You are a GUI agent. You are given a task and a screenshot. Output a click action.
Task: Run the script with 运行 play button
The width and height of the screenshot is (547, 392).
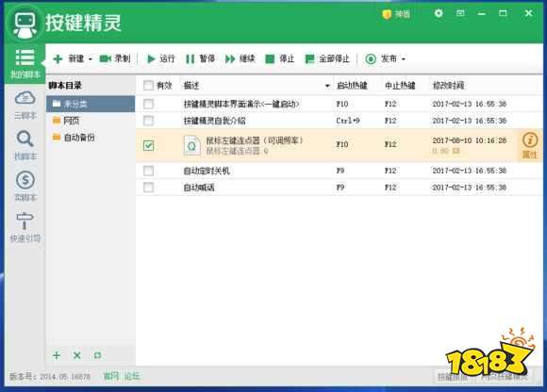[x=160, y=58]
